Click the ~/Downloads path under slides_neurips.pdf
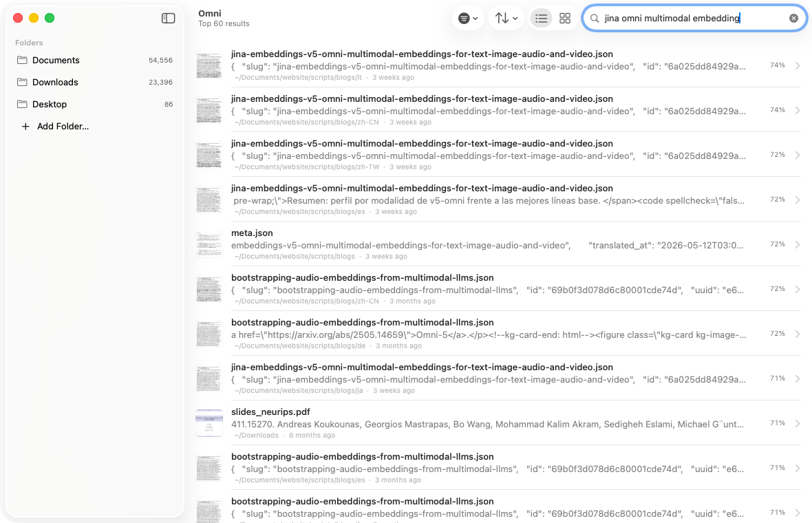 pos(257,436)
